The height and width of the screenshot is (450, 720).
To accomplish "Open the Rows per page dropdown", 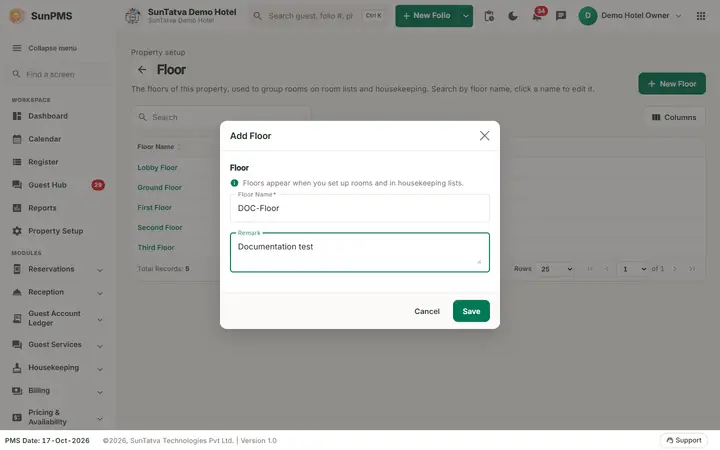I will tap(555, 269).
